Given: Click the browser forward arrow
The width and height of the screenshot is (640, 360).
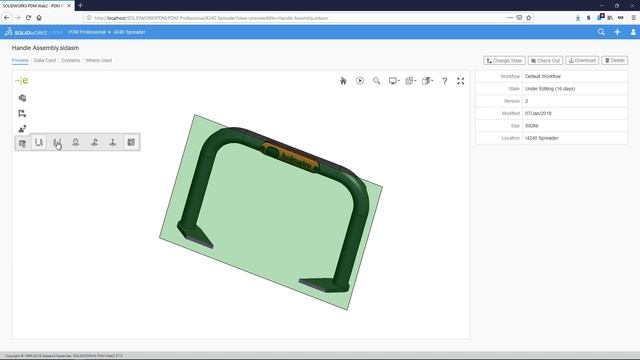Looking at the screenshot, I should click(18, 18).
